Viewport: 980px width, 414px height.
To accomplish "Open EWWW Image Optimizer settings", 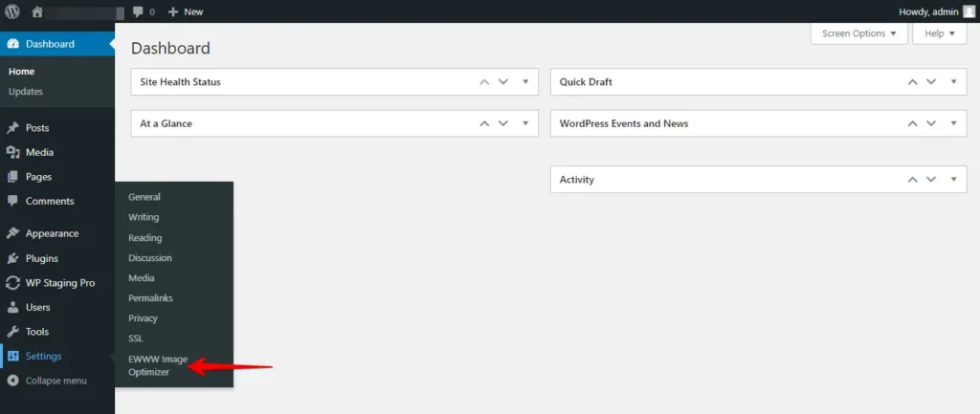I will [x=158, y=365].
